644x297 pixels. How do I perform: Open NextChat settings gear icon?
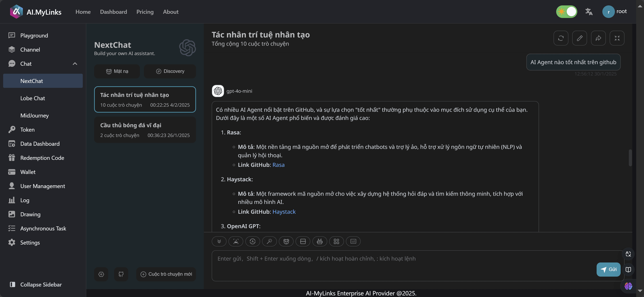101,274
